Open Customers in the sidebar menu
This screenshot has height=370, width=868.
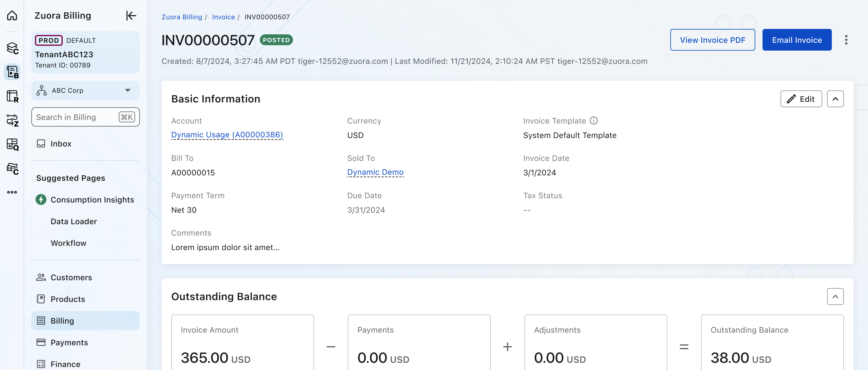(x=71, y=277)
